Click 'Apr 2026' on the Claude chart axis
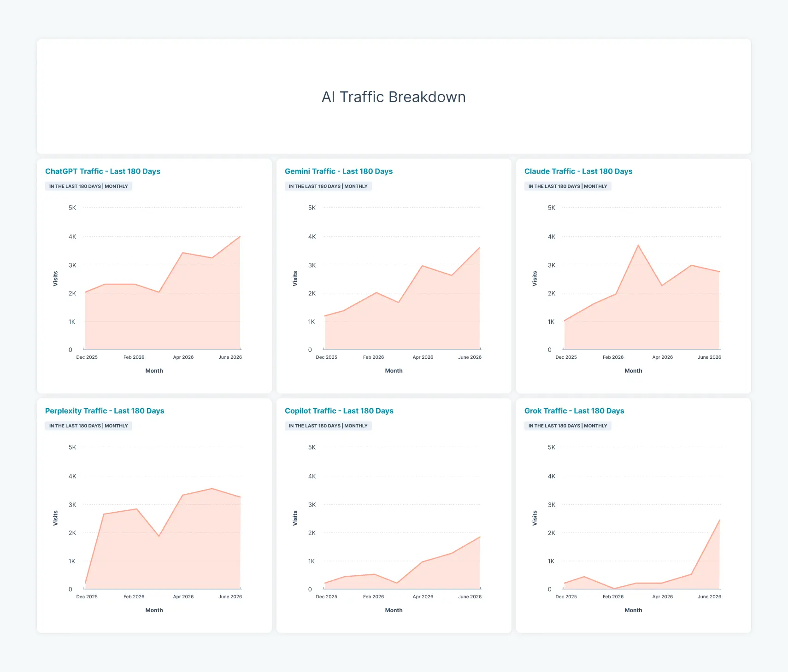Screen dimensions: 788x672 pos(663,357)
